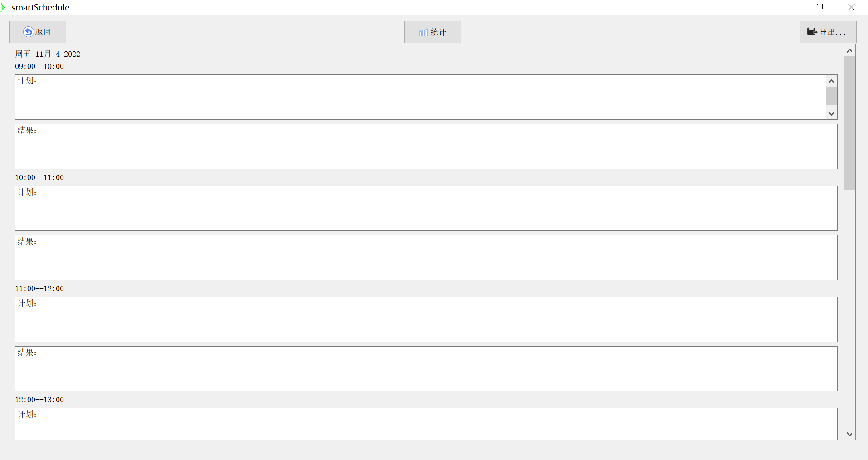Click the smartSchedule app icon in title bar
This screenshot has height=460, width=868.
tap(4, 7)
